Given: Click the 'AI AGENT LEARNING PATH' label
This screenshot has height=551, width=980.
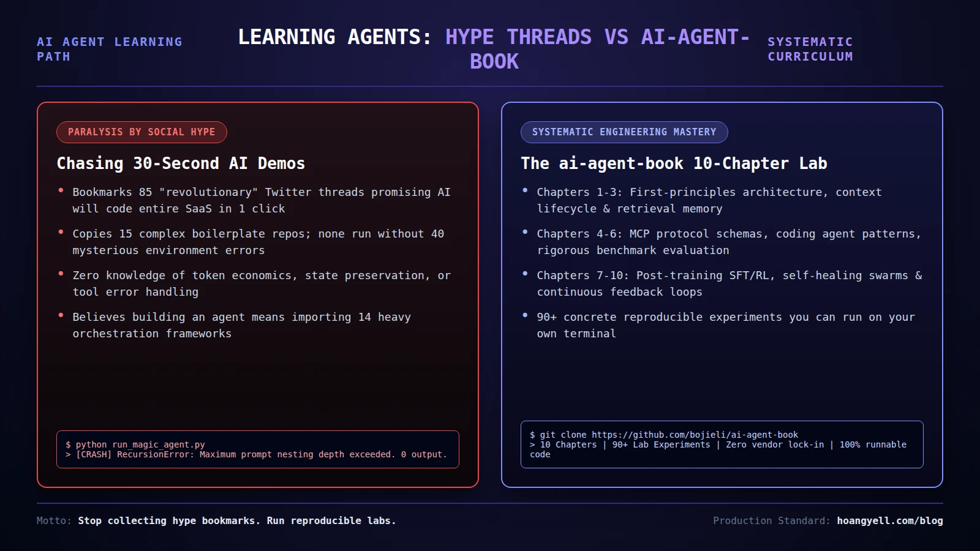Looking at the screenshot, I should coord(110,49).
